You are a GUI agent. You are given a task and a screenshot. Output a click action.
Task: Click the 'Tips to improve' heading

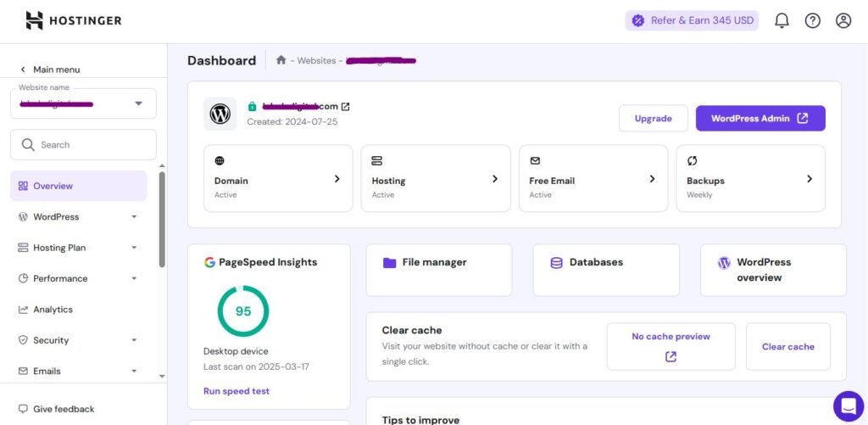420,420
